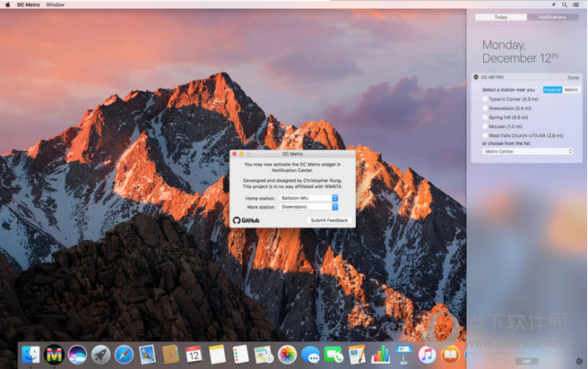This screenshot has height=369, width=588.
Task: Select Greensboro (0.4 mi) station radio
Action: click(x=485, y=108)
